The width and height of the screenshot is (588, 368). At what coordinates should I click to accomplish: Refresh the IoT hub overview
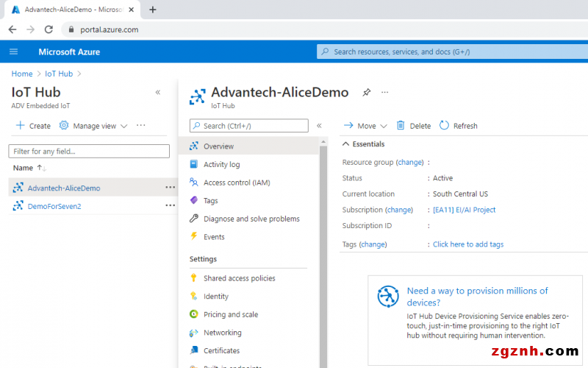point(458,126)
